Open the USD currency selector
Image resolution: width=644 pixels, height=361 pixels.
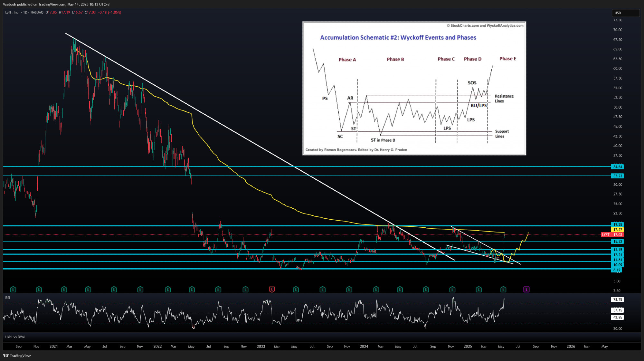[x=625, y=13]
